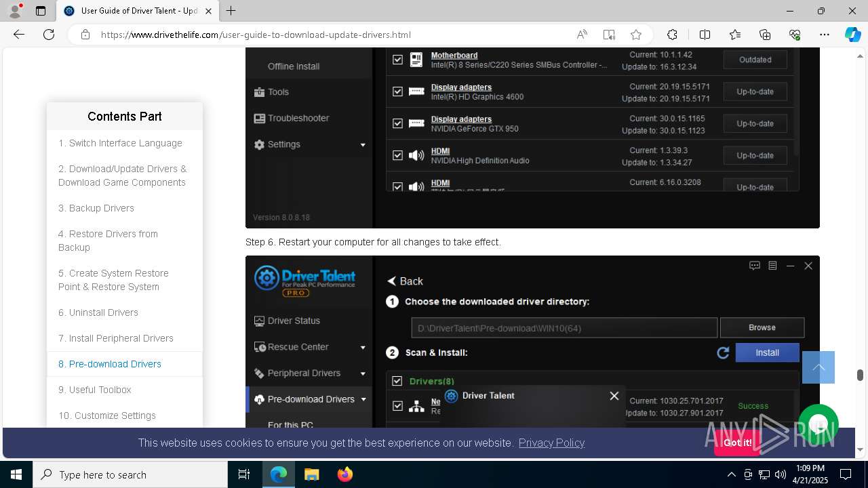Viewport: 868px width, 488px height.
Task: Toggle Motherboard driver checkbox
Action: (398, 60)
